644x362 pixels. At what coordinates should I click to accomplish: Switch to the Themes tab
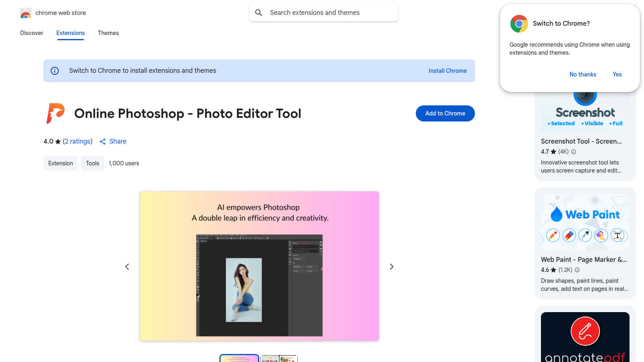(x=108, y=33)
